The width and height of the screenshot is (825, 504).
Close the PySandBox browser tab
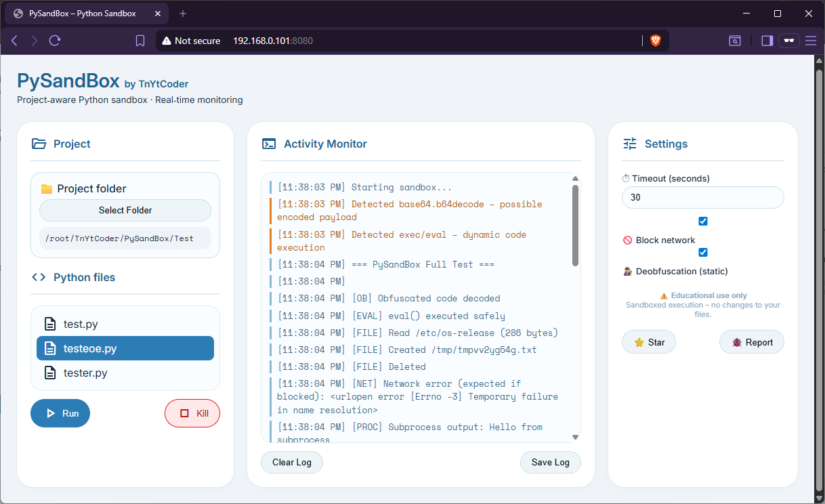[157, 14]
